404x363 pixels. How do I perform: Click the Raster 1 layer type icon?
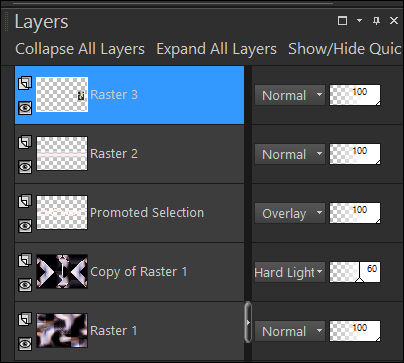click(25, 319)
